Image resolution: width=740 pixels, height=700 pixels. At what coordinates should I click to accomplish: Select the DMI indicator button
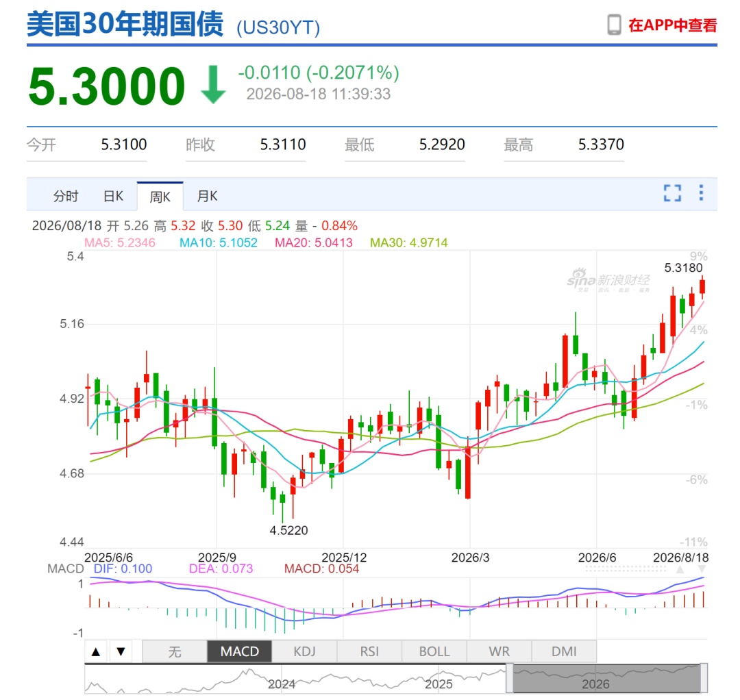coord(564,651)
